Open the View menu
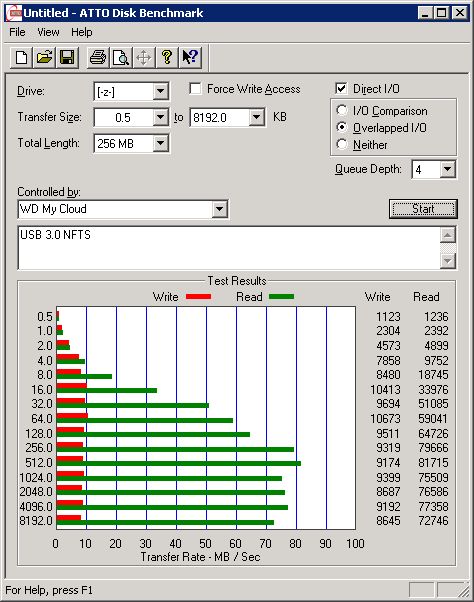The height and width of the screenshot is (602, 474). [48, 32]
